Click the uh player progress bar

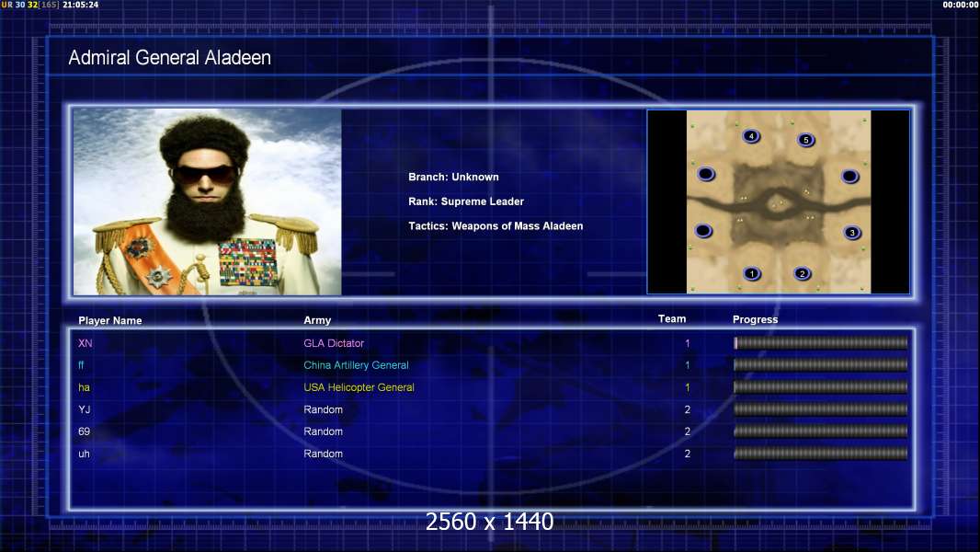coord(821,454)
